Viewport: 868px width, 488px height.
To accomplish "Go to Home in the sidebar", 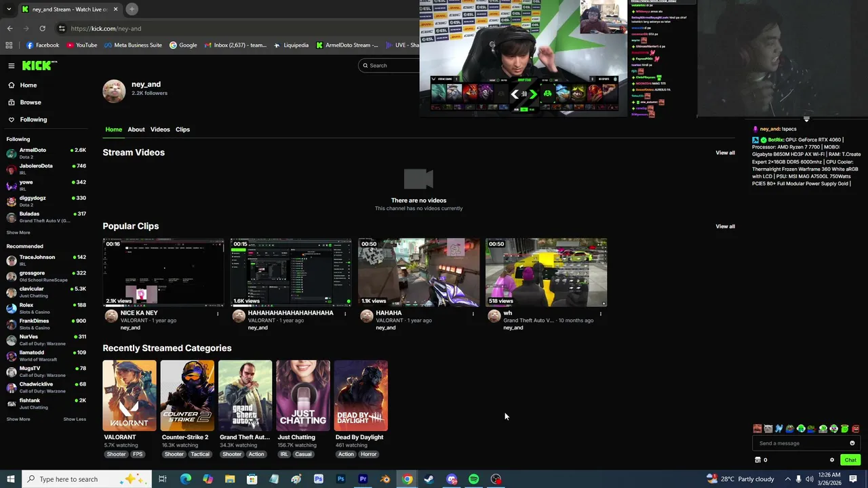I will point(28,85).
